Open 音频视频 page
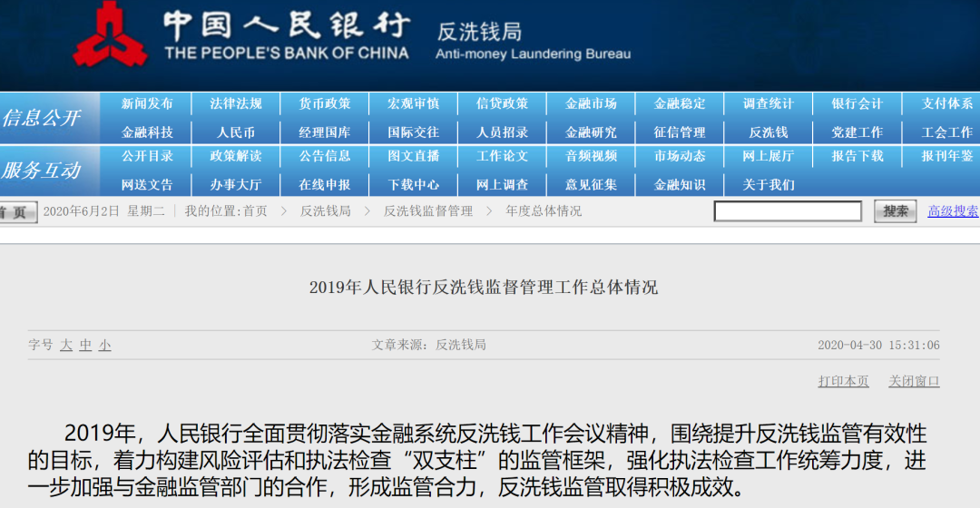 [x=591, y=156]
